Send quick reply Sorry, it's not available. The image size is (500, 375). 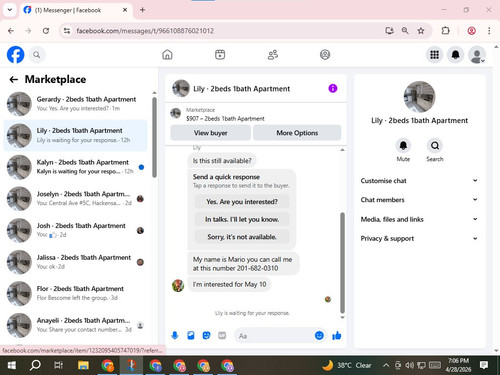242,237
